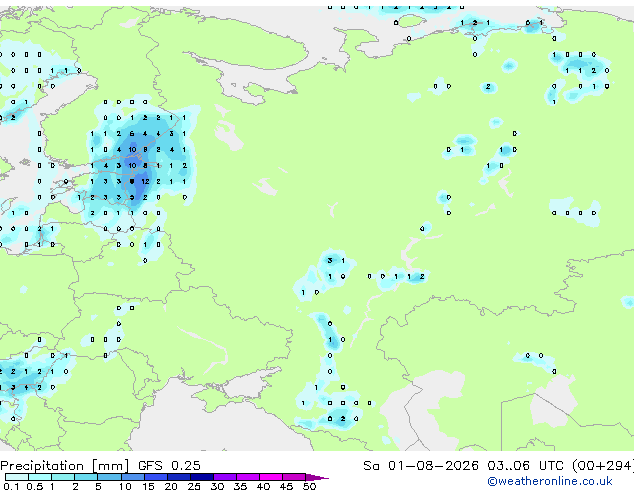Click the legend label '30'
634x490 pixels.
click(x=217, y=486)
